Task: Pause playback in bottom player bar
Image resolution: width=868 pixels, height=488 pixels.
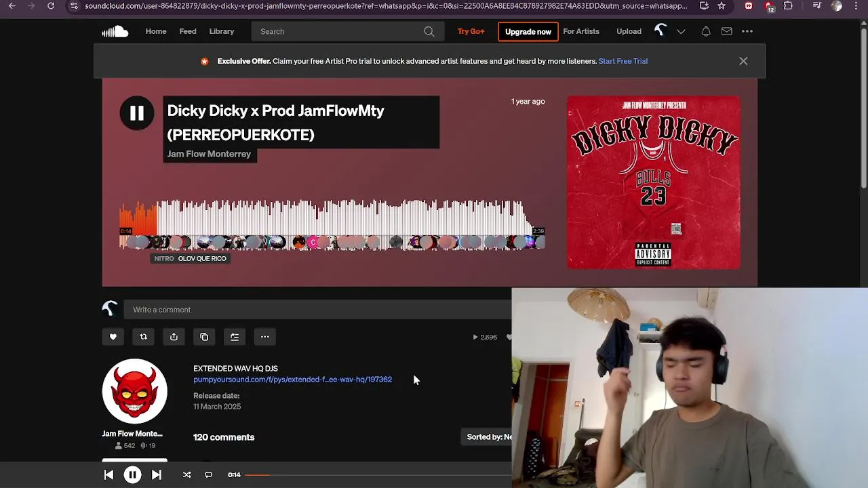Action: click(x=132, y=475)
